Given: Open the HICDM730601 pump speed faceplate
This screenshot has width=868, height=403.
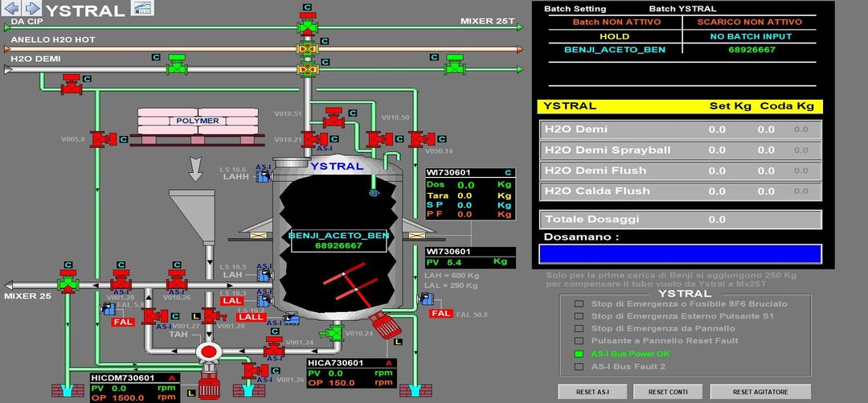Looking at the screenshot, I should click(x=135, y=388).
